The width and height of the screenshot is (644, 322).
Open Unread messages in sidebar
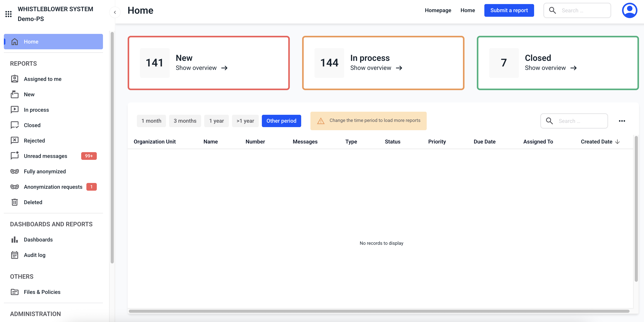click(x=46, y=156)
